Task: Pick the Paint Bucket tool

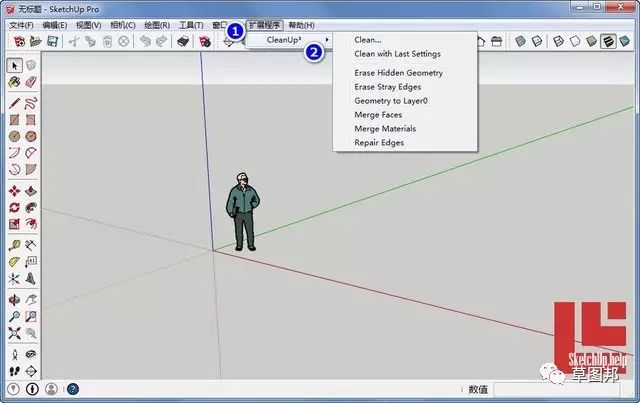Action: tap(15, 84)
